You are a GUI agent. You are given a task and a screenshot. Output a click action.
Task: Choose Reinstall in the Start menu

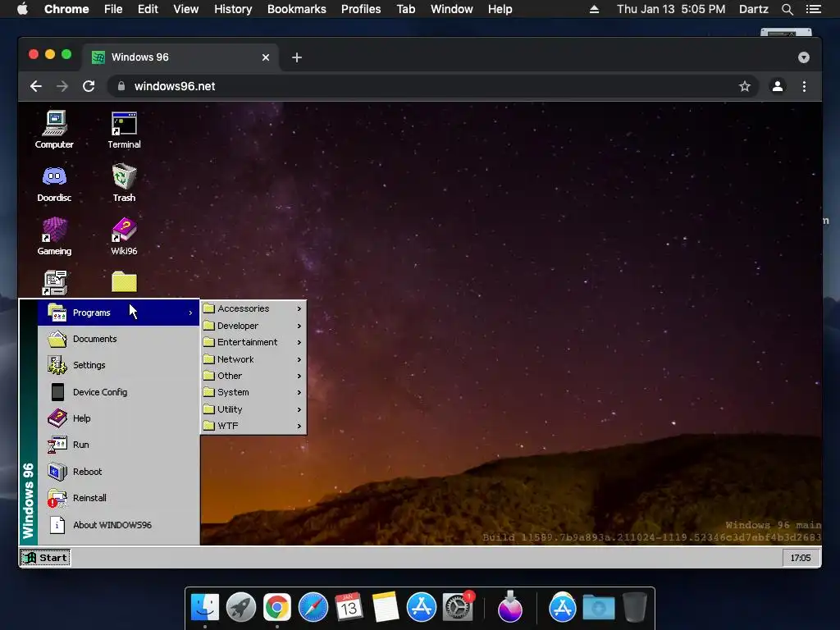tap(118, 498)
